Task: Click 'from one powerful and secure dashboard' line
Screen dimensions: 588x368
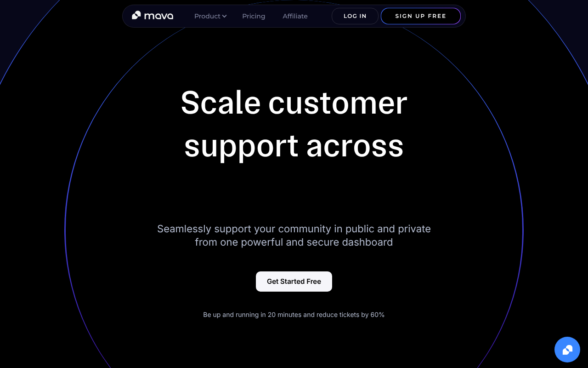Action: pyautogui.click(x=294, y=242)
